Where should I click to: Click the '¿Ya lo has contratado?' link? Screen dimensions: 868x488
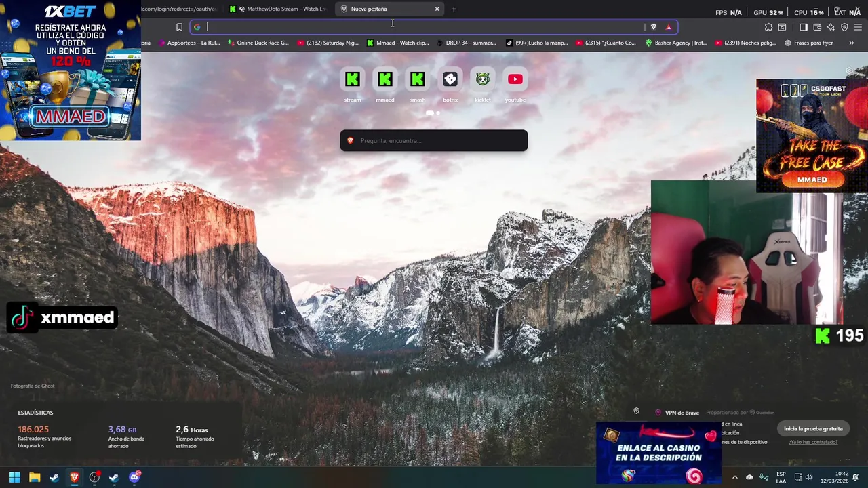813,442
